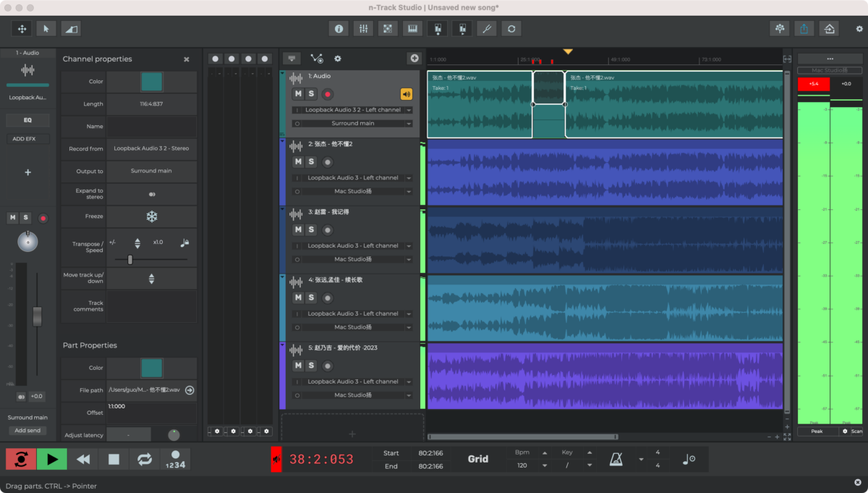Mute track 2: 张杰 - 他不懂2
The image size is (868, 493).
298,162
